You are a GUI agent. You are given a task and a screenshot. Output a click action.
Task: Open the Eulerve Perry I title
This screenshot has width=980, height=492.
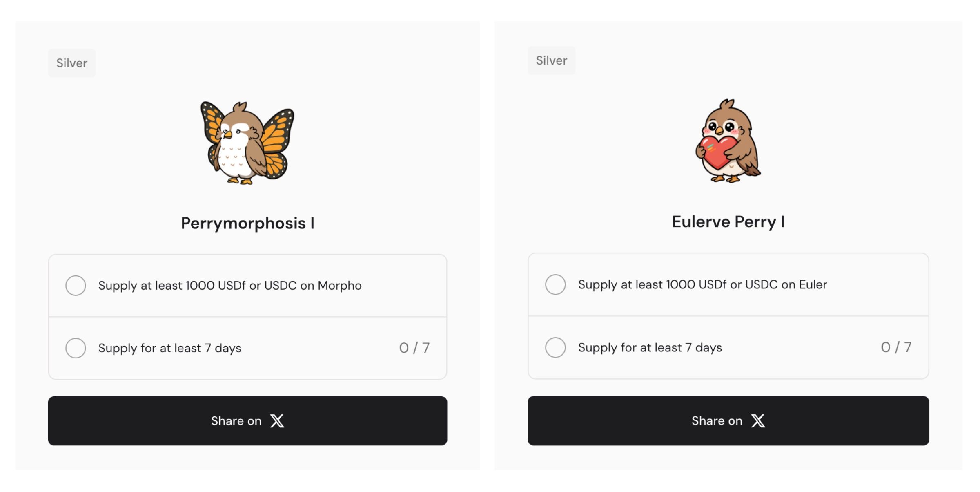pos(728,222)
